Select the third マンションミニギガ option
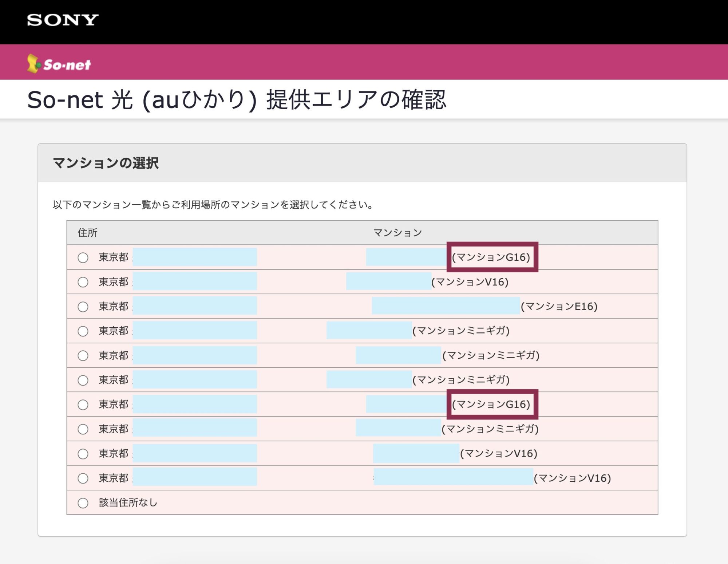Screen dimensions: 728x564 coord(83,379)
